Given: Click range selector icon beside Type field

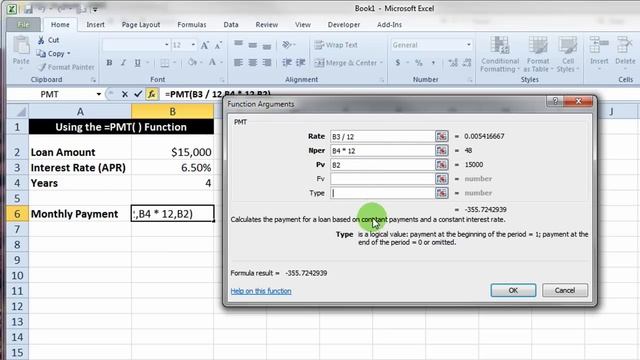Looking at the screenshot, I should point(442,193).
